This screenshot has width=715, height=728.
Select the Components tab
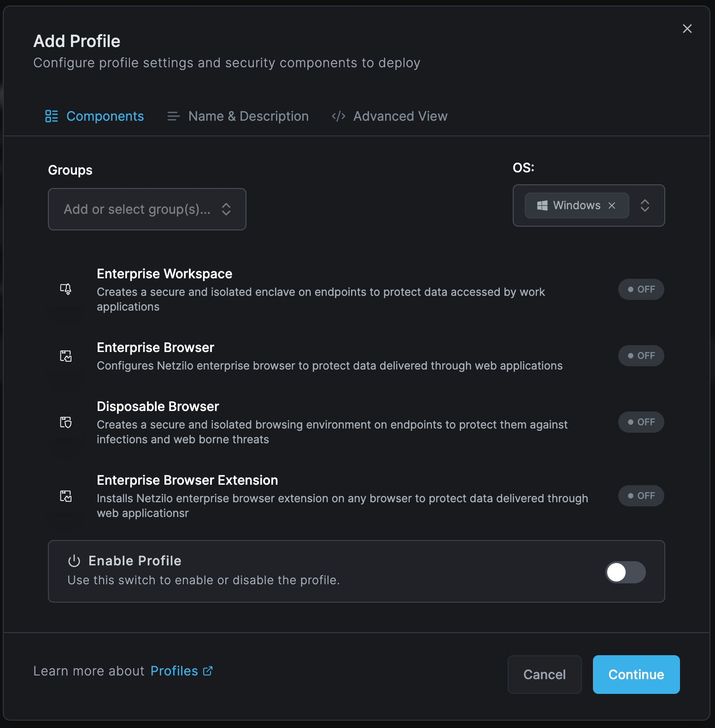coord(95,116)
